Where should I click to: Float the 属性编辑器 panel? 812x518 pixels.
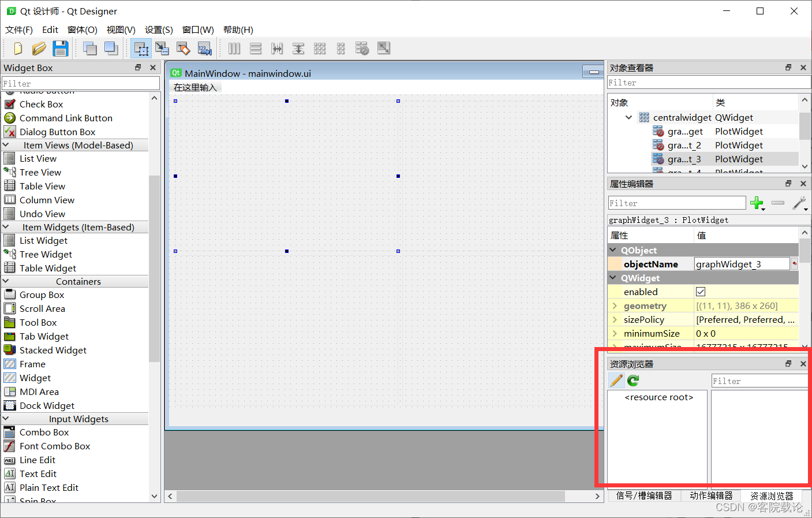pyautogui.click(x=788, y=184)
